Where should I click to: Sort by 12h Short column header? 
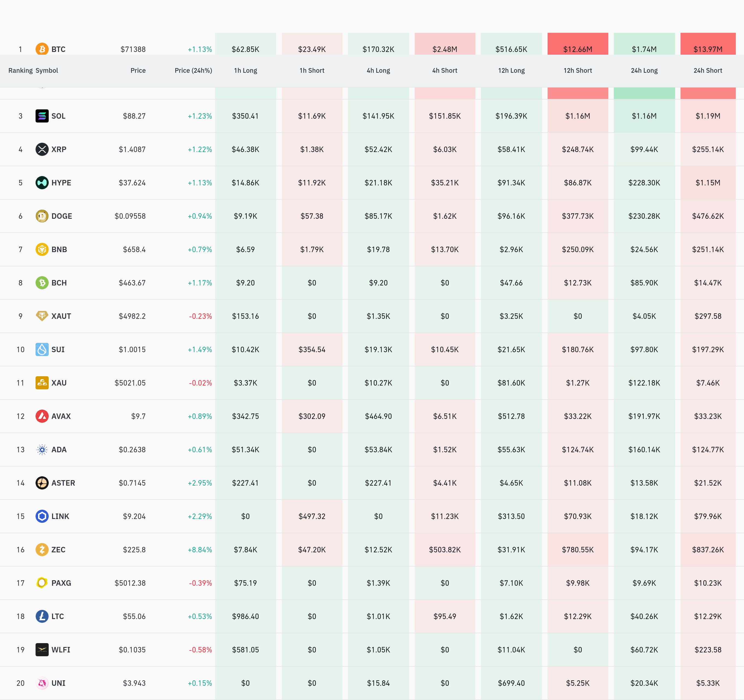point(577,70)
